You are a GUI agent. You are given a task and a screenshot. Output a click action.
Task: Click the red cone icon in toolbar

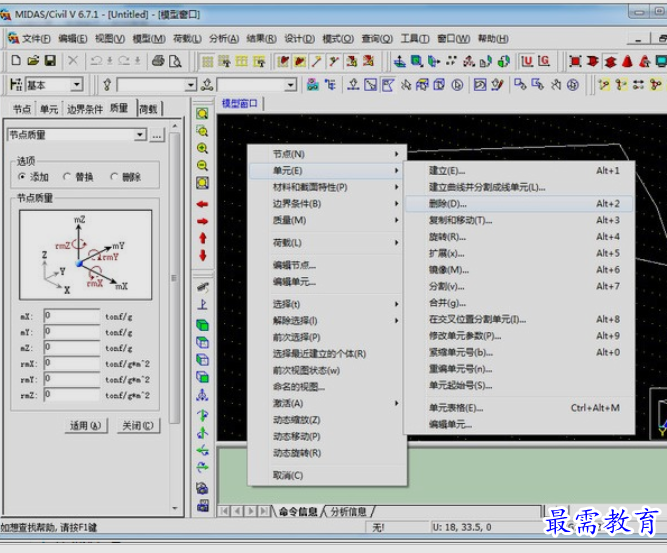tap(627, 61)
